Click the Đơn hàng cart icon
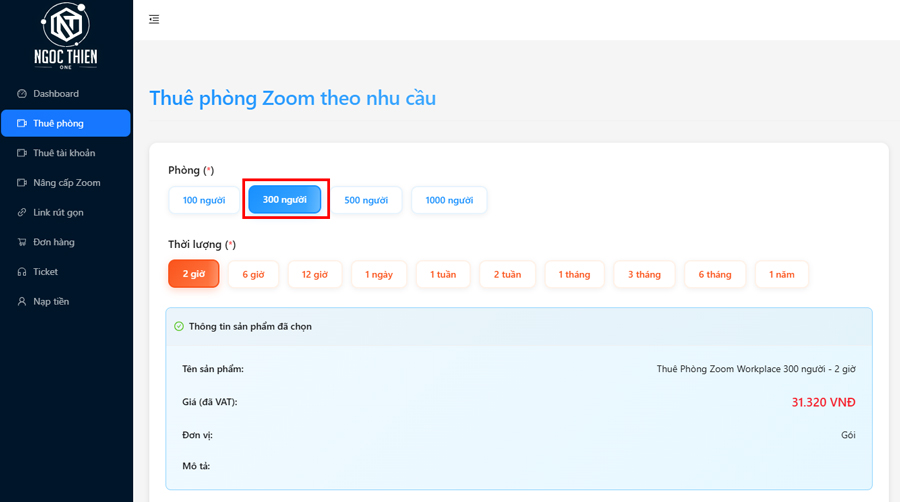This screenshot has height=502, width=900. point(22,242)
